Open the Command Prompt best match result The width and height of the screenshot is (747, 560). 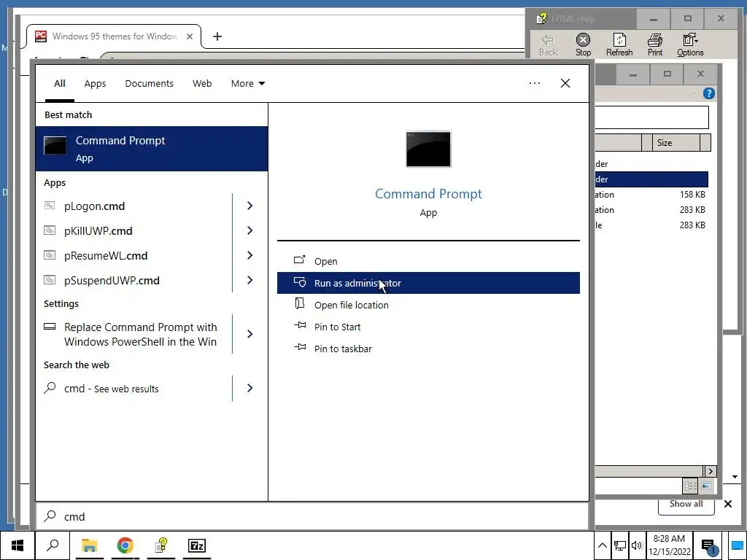pyautogui.click(x=152, y=149)
